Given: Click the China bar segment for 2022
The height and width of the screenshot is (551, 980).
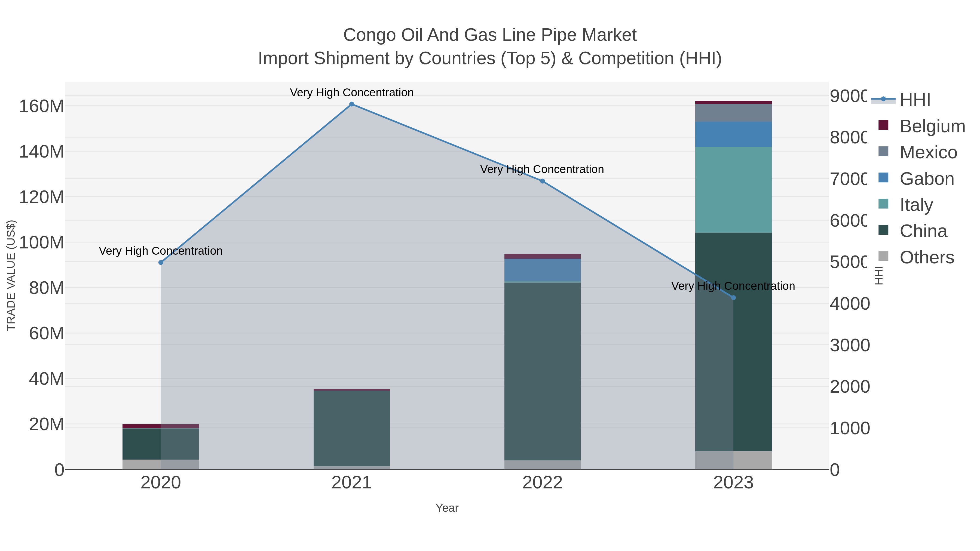Looking at the screenshot, I should pyautogui.click(x=543, y=371).
